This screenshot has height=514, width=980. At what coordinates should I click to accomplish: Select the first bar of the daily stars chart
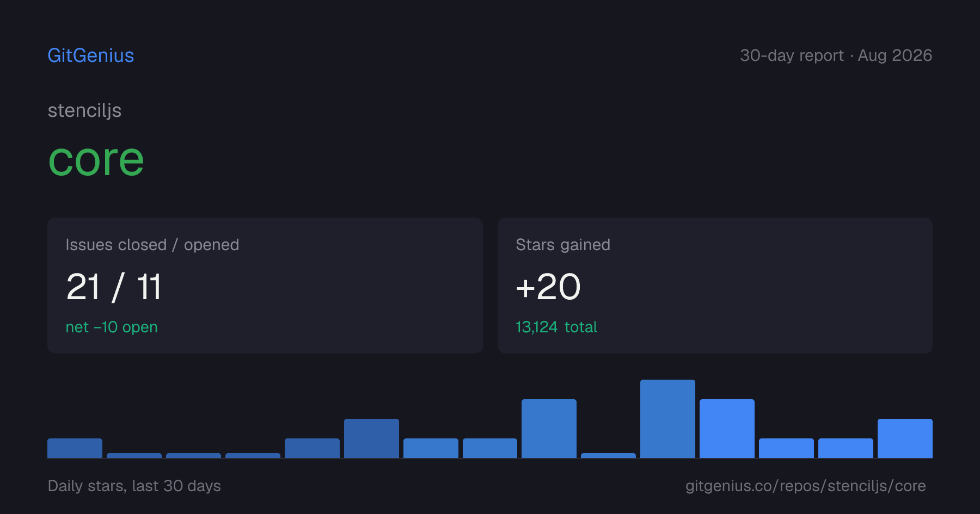[x=75, y=448]
